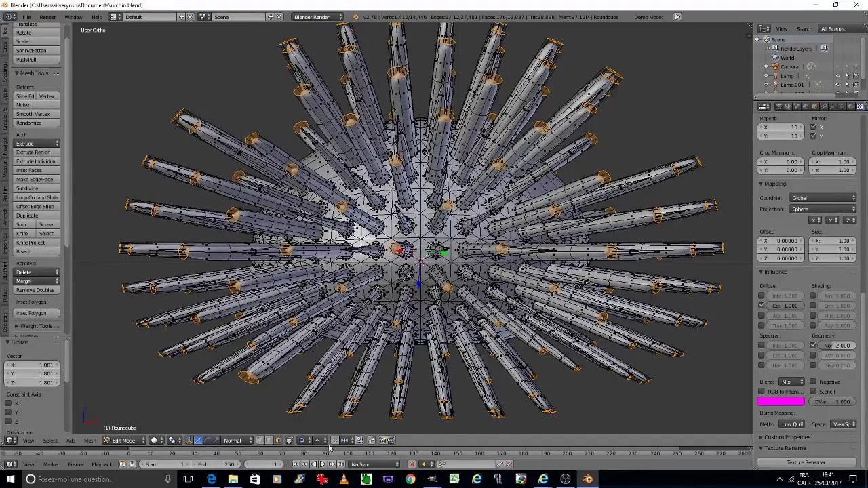Enable the Stencil checkbox

[x=813, y=392]
